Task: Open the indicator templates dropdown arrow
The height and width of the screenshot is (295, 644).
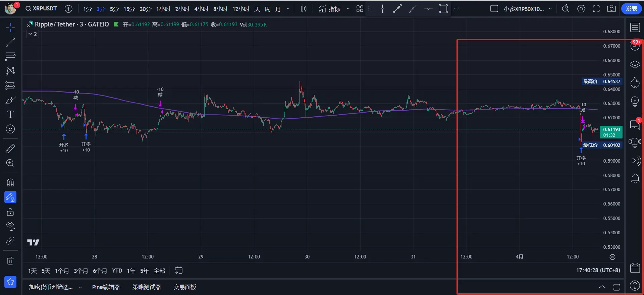Action: click(x=348, y=9)
